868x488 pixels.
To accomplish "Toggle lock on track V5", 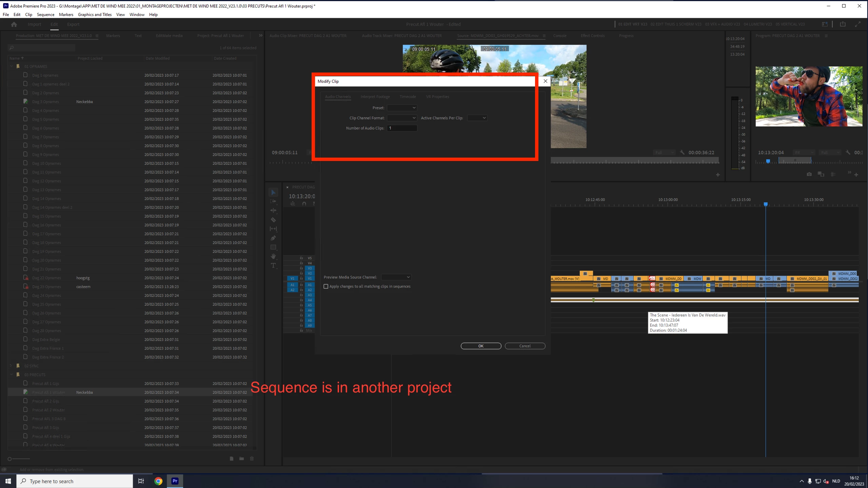I will (301, 258).
